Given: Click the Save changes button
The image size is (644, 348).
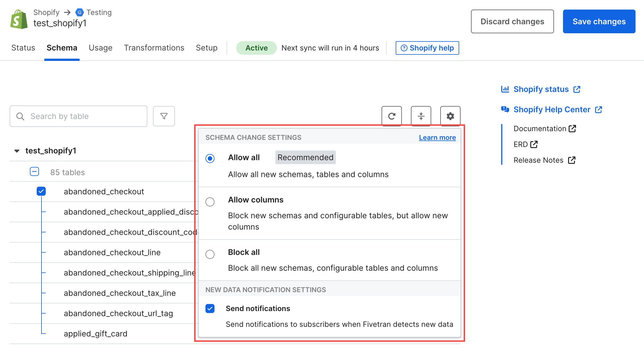Looking at the screenshot, I should [599, 21].
